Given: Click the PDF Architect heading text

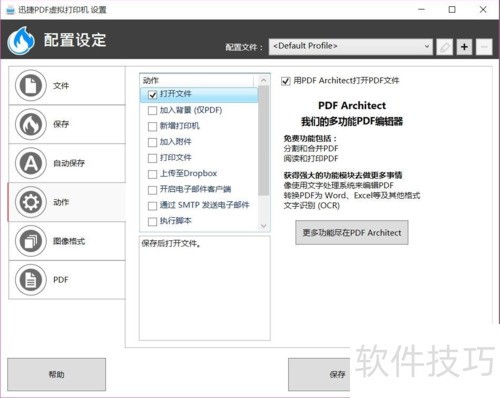Looking at the screenshot, I should (352, 106).
